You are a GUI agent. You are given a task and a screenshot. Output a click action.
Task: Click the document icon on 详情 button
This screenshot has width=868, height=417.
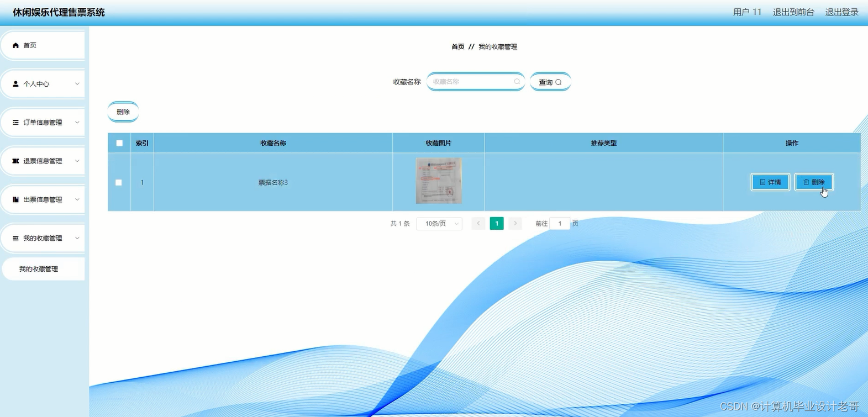pos(762,182)
